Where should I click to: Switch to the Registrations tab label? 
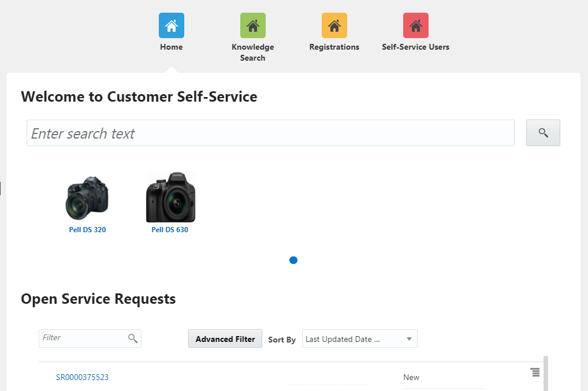click(334, 47)
